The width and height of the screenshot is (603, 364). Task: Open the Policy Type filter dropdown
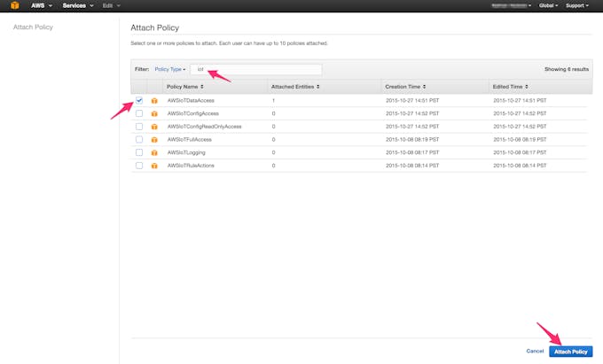[x=170, y=69]
